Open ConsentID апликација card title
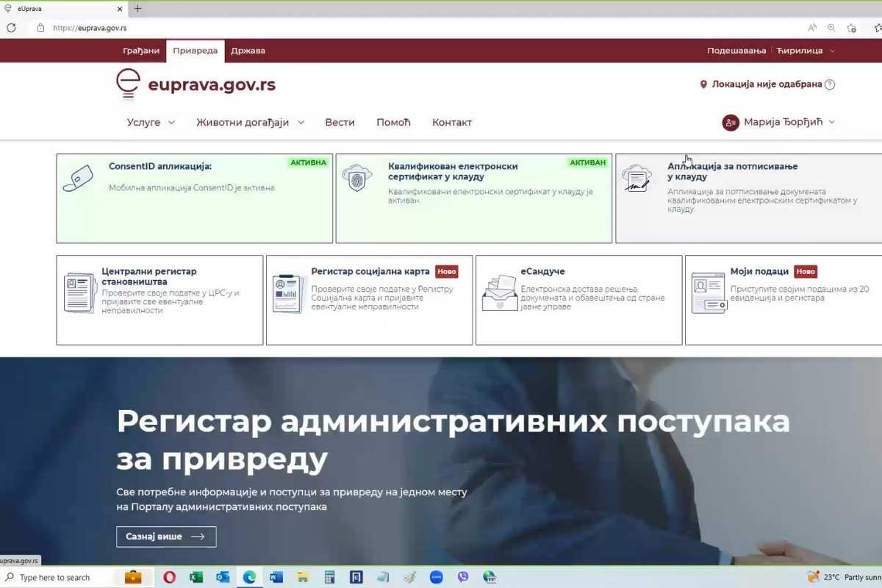 [x=160, y=166]
